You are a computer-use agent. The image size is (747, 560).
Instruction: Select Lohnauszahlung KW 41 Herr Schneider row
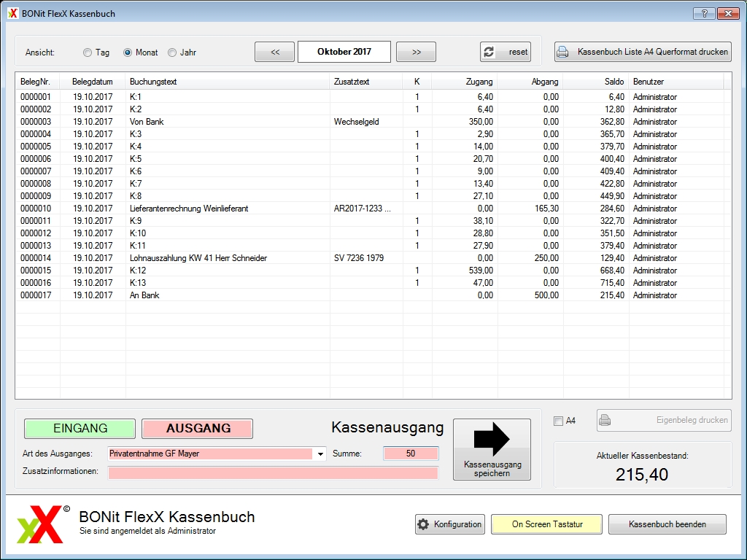click(x=370, y=257)
